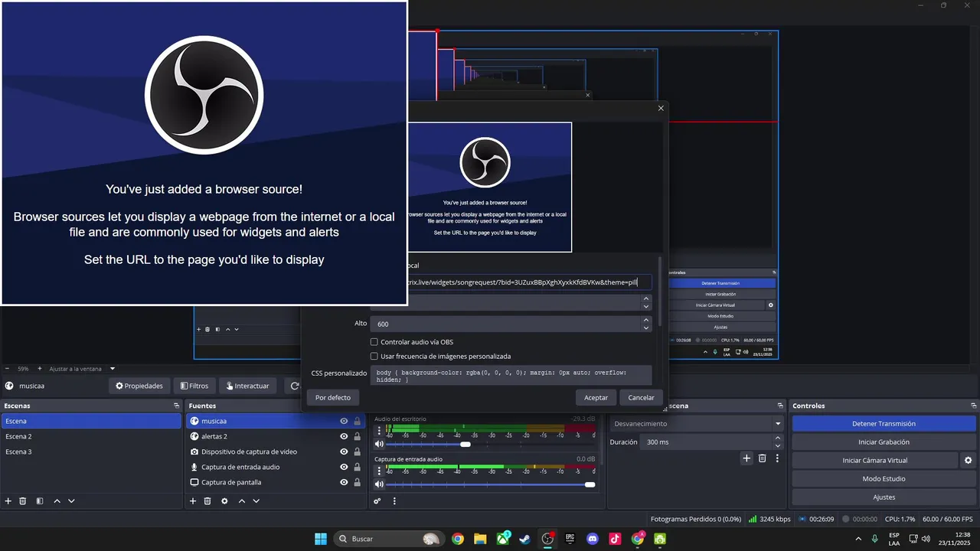
Task: Click Por defecto in properties dialog
Action: pos(333,397)
